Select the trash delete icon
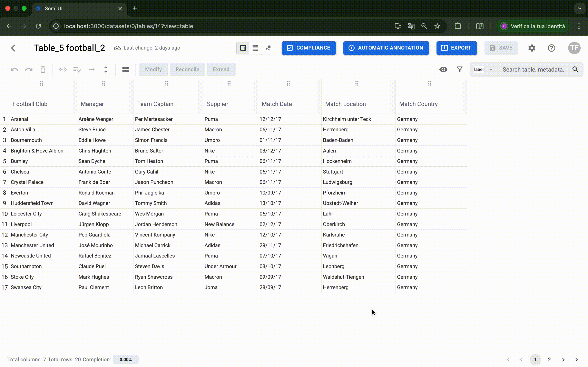 [x=43, y=69]
